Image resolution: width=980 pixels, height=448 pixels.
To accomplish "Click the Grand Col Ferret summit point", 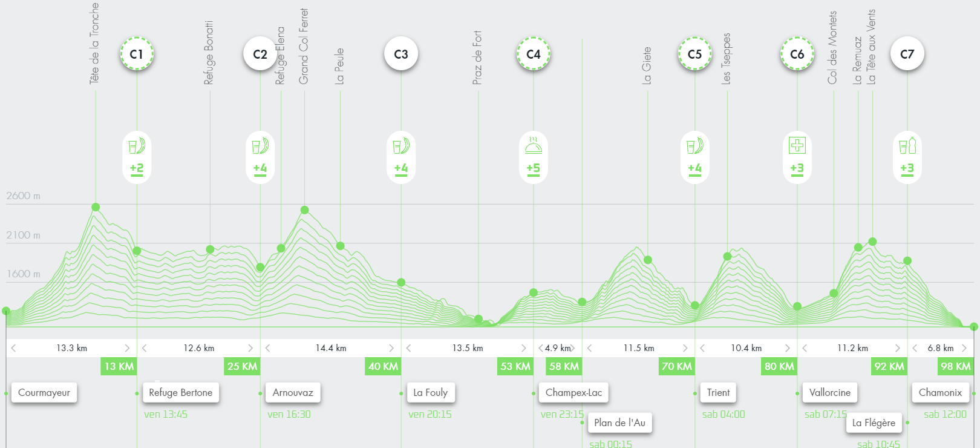I will (x=304, y=210).
